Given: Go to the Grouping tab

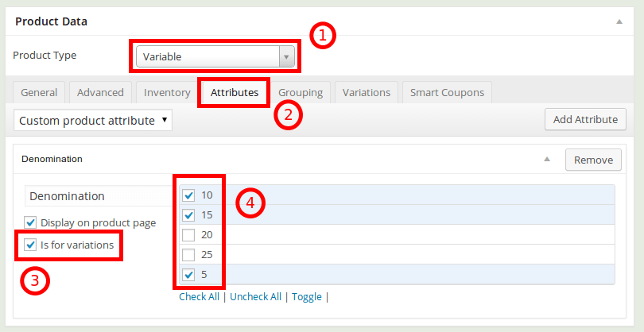Looking at the screenshot, I should pos(301,92).
